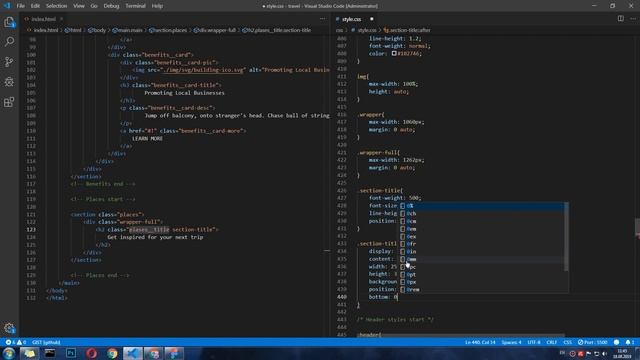Screen dimensions: 640x360
Task: Select the 0cm suggestion in autocomplete
Action: (x=482, y=221)
